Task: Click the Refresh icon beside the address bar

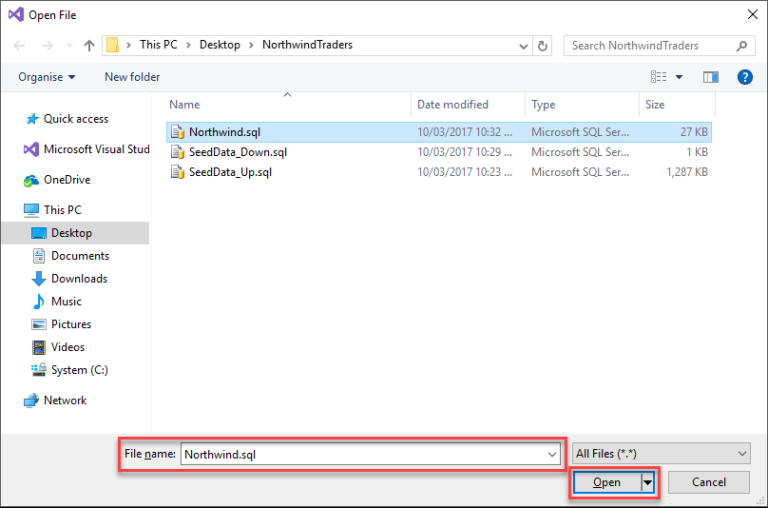Action: (543, 45)
